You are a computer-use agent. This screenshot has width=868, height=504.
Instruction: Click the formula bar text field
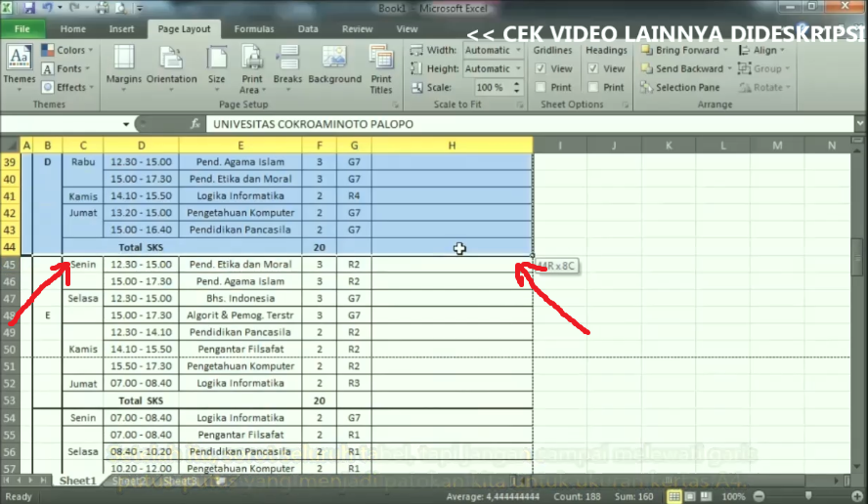coord(529,124)
